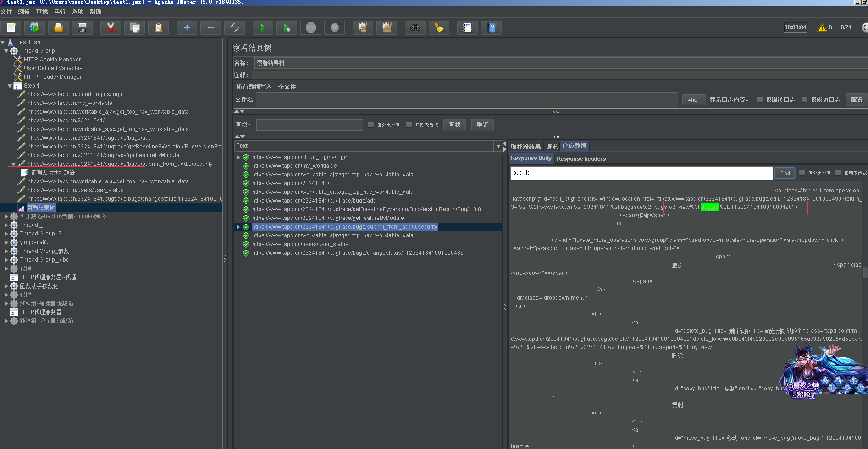
Task: Click the Paste clipboard icon
Action: pyautogui.click(x=159, y=27)
